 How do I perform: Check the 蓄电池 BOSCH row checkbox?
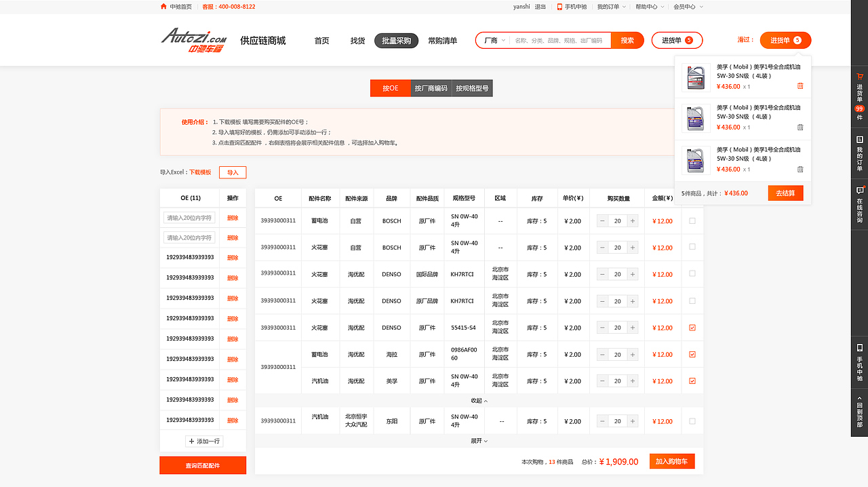point(692,220)
